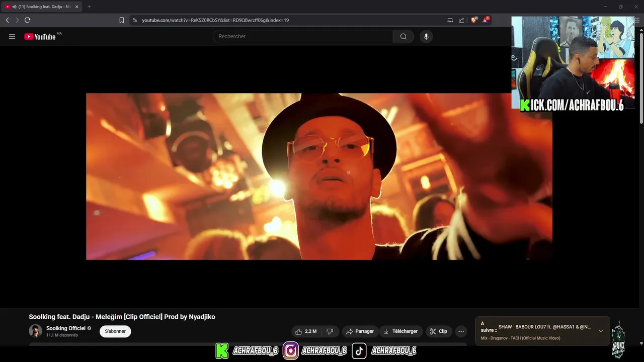
Task: Click the webcam overlay of the streamer
Action: [x=573, y=63]
